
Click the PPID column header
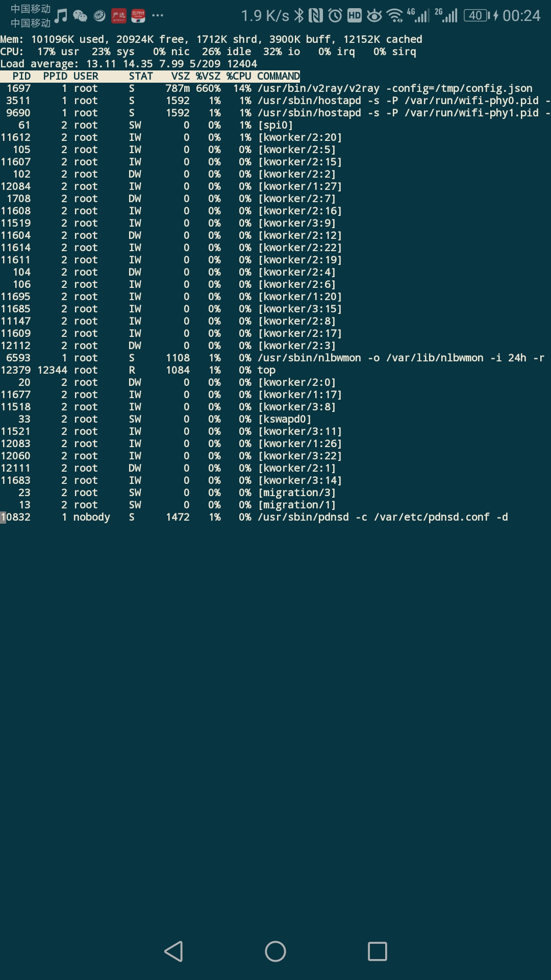pyautogui.click(x=55, y=76)
